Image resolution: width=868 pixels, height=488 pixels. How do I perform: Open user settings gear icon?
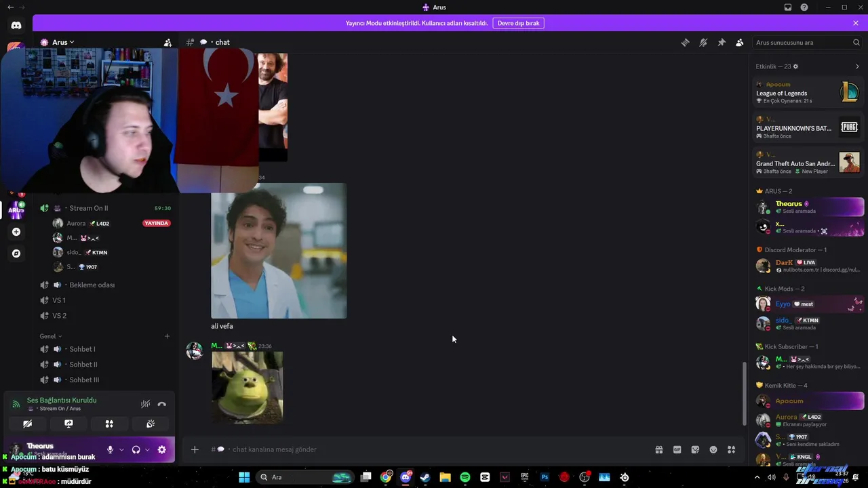tap(162, 449)
